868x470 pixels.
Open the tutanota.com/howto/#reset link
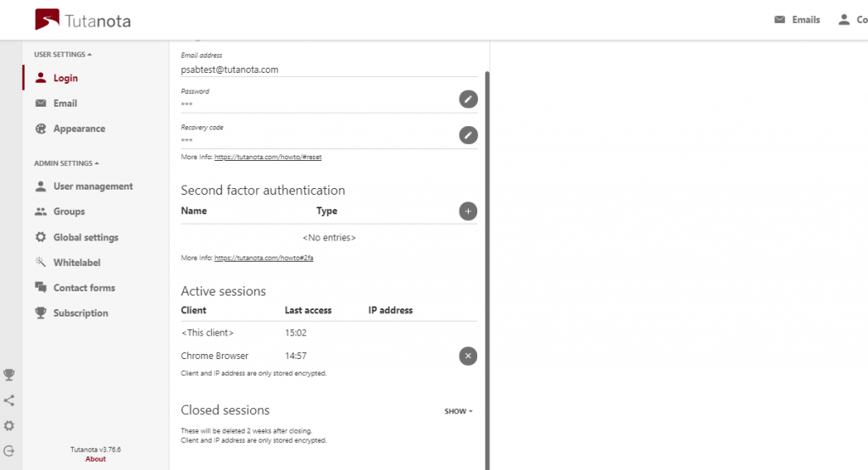(x=268, y=157)
